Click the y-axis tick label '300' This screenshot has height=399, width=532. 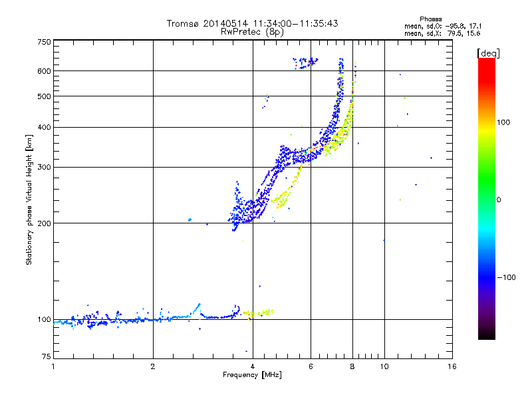(x=44, y=168)
